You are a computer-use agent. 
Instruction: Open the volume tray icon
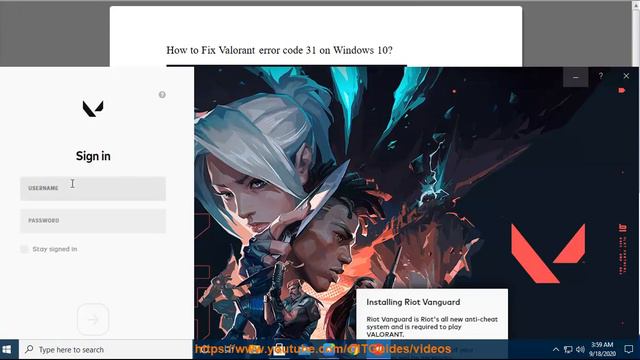coord(580,349)
